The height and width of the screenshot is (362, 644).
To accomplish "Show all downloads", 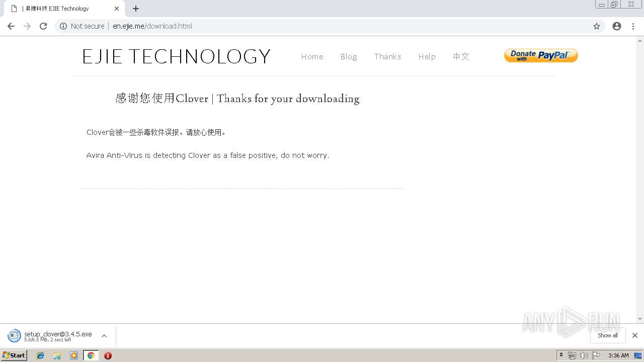I will (x=608, y=335).
